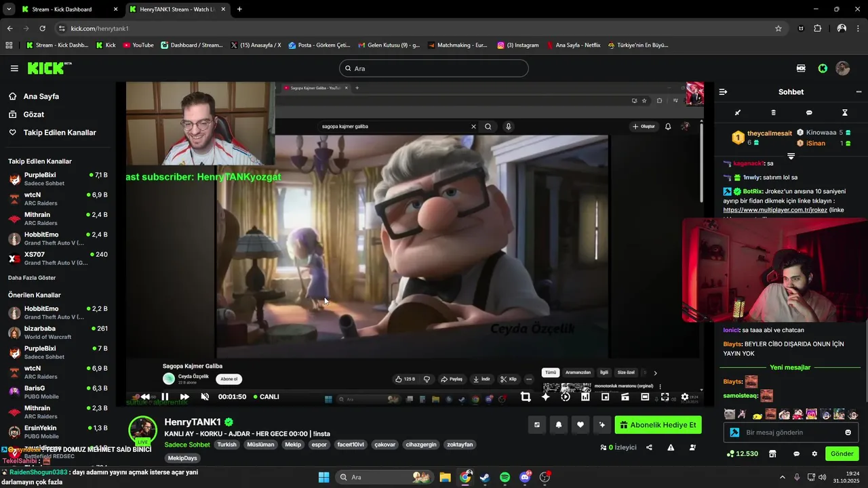The height and width of the screenshot is (488, 868).
Task: Click the clip/note button beside the bell
Action: pyautogui.click(x=537, y=425)
